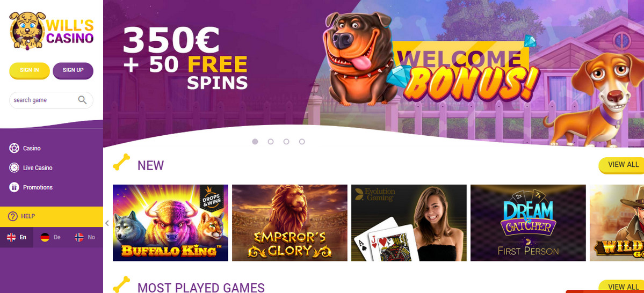Choose the English UK flag language

point(11,237)
